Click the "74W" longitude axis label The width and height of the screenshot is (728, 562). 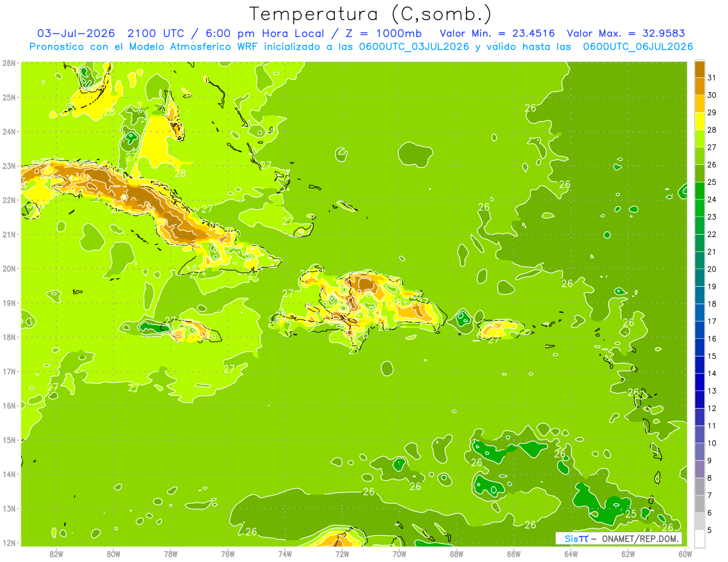pos(285,554)
